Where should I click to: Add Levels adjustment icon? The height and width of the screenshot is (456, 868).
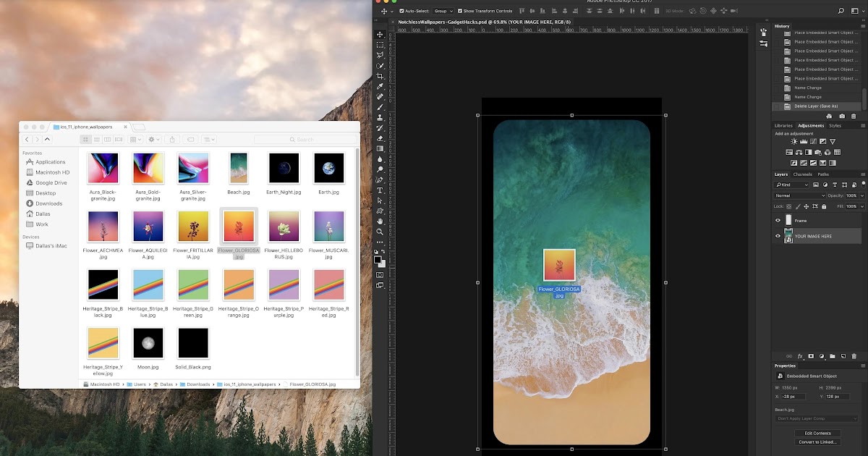[x=804, y=142]
